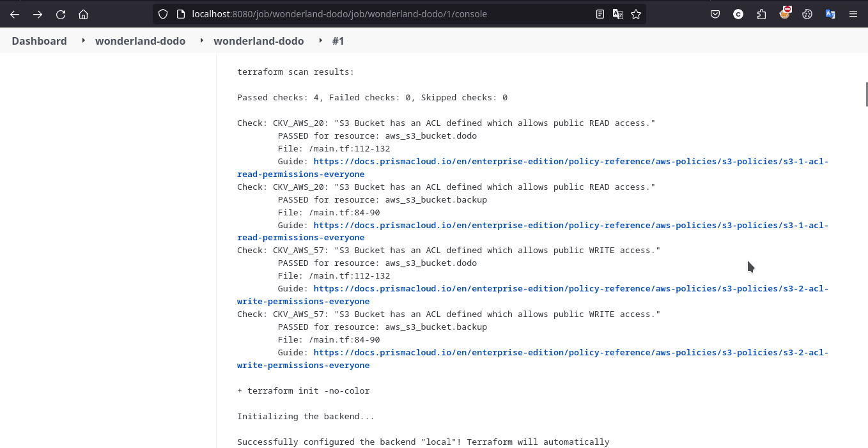Click the Firefox account avatar icon
868x448 pixels.
pos(738,14)
